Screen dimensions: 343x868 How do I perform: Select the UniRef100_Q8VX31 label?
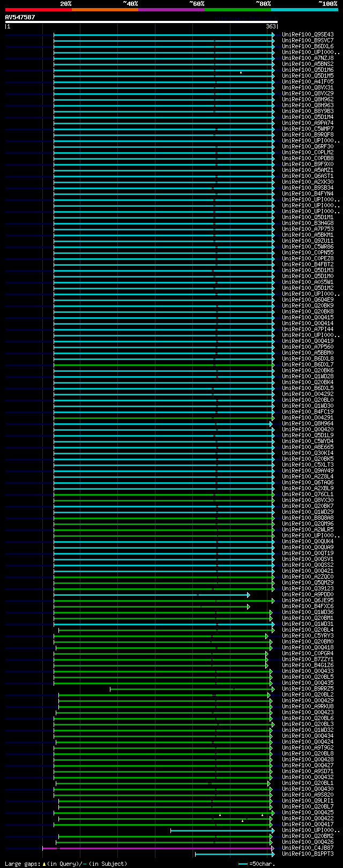308,88
